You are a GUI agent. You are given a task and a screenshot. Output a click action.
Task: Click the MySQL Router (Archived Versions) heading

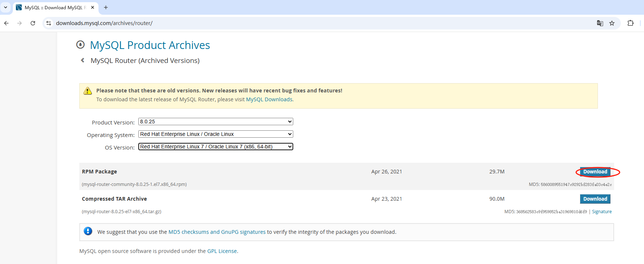145,60
